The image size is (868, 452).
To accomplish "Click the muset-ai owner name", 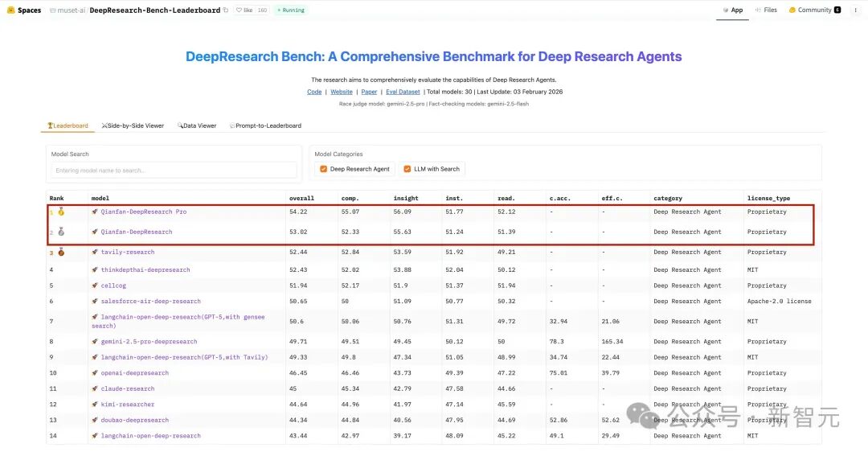I will pyautogui.click(x=71, y=10).
